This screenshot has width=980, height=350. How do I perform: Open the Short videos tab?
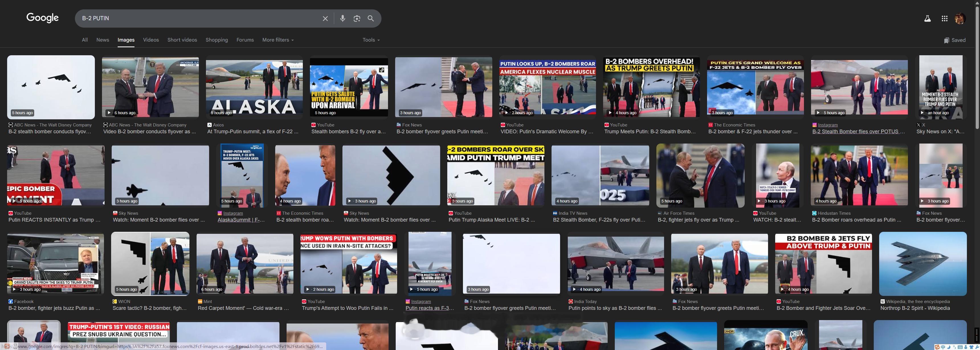tap(182, 40)
